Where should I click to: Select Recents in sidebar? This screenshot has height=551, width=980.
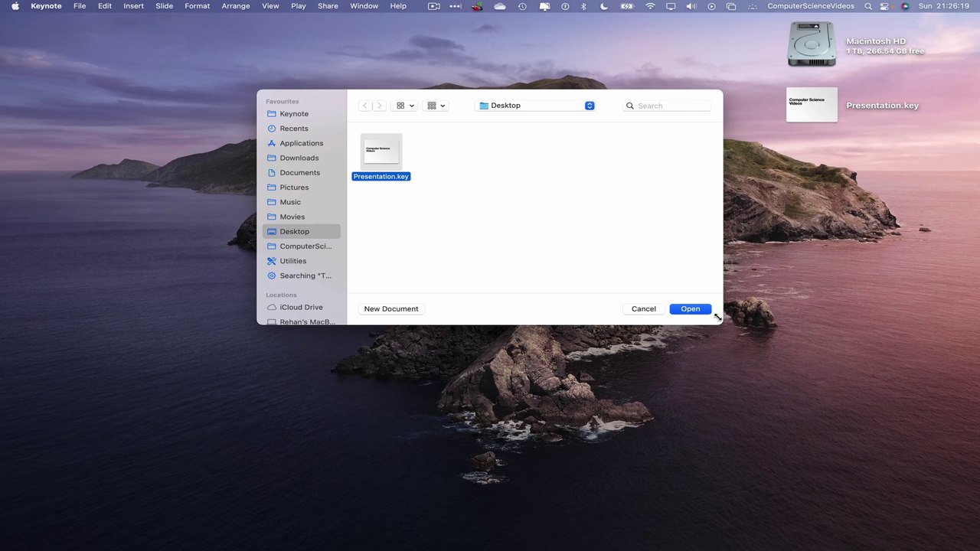[301, 129]
